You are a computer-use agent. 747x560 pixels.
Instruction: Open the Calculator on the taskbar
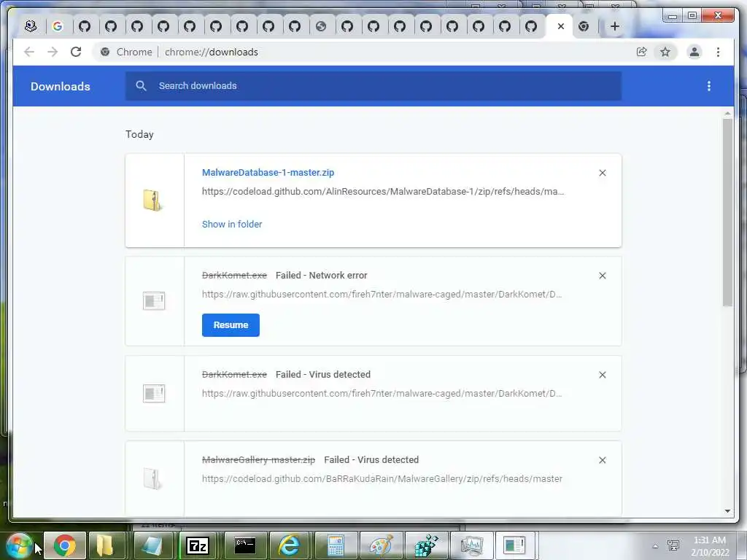point(336,545)
